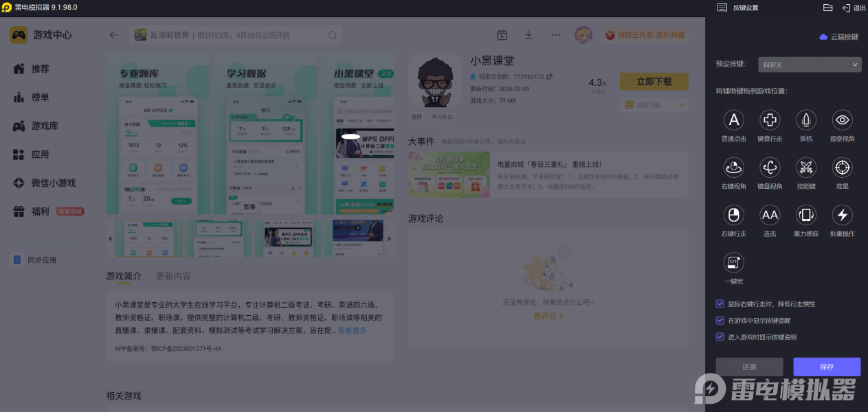This screenshot has height=412, width=868.
Task: Toggle 进入游戏时显示按键说明 checkbox
Action: 720,337
